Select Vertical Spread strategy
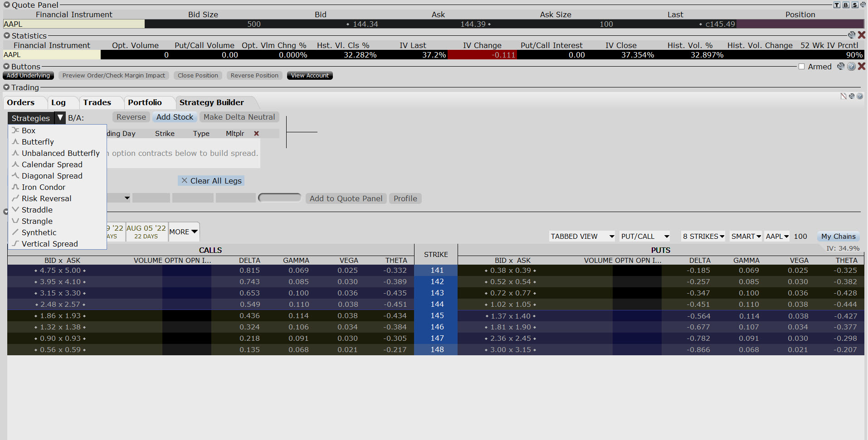The width and height of the screenshot is (868, 440). pos(57,244)
